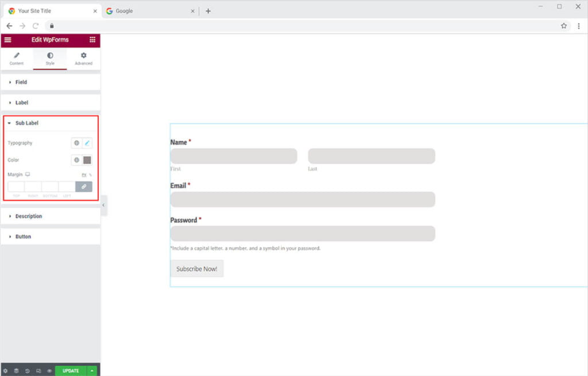
Task: Open the Sub Label color swatch
Action: 87,160
